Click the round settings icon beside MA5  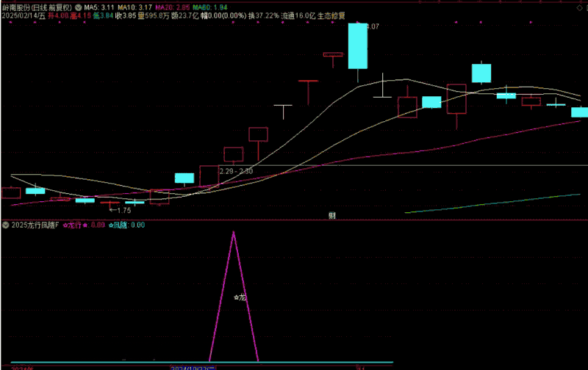pos(79,6)
